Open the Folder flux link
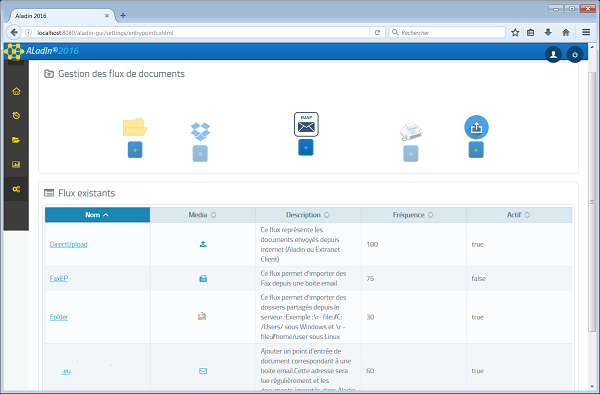600x394 pixels. click(x=59, y=317)
